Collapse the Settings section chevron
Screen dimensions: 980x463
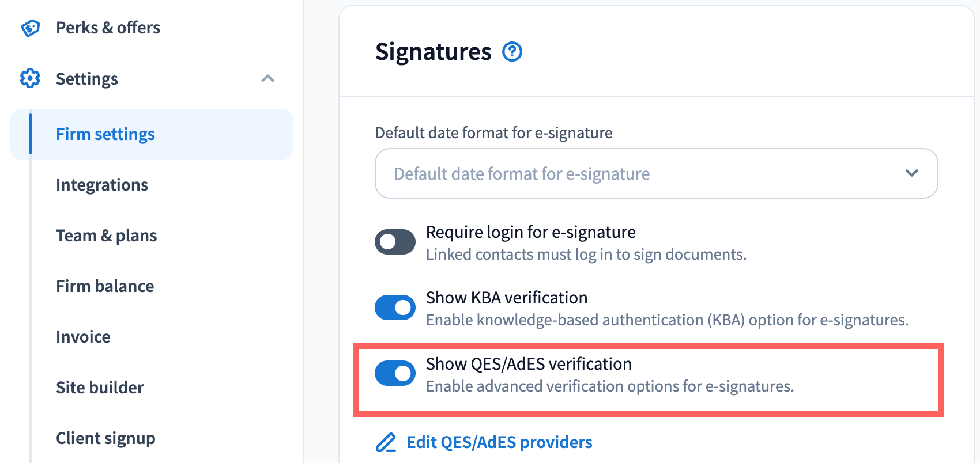click(x=267, y=78)
